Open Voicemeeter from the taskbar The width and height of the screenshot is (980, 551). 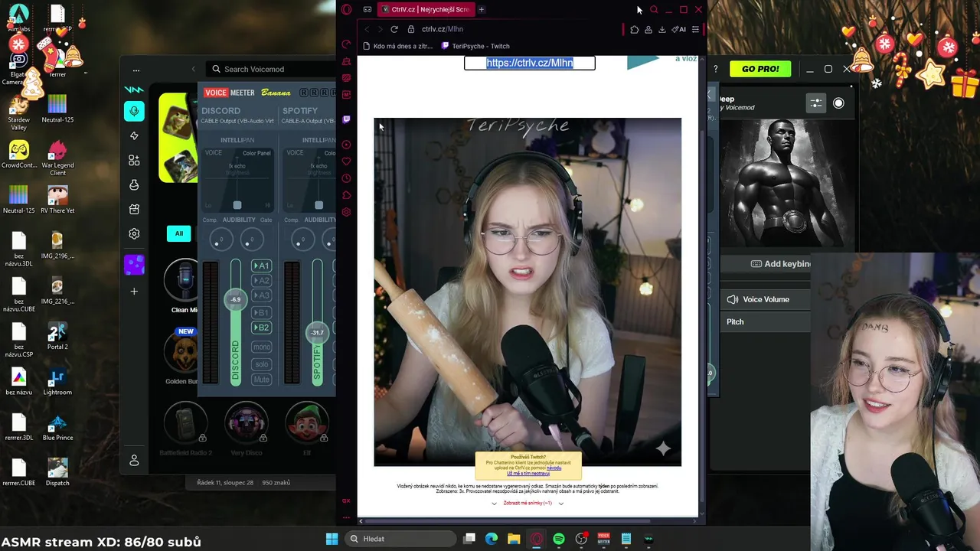(603, 539)
